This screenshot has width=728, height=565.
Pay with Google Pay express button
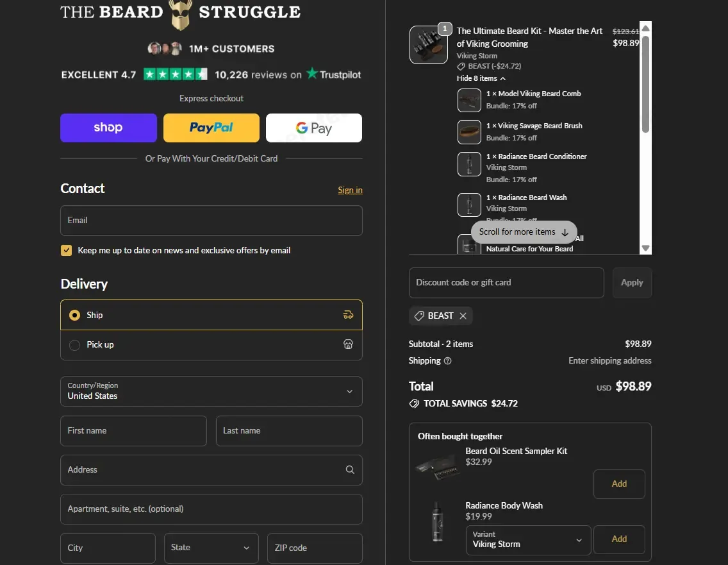point(314,128)
